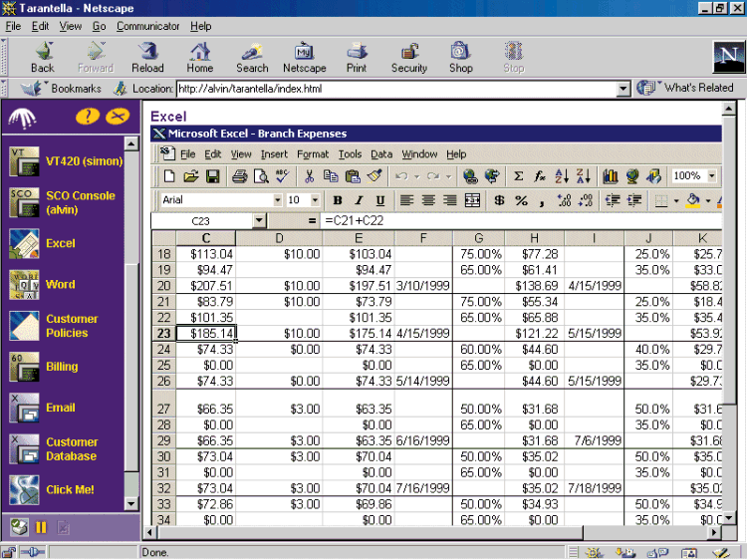The height and width of the screenshot is (560, 747).
Task: Open the Excel Format menu
Action: (313, 153)
